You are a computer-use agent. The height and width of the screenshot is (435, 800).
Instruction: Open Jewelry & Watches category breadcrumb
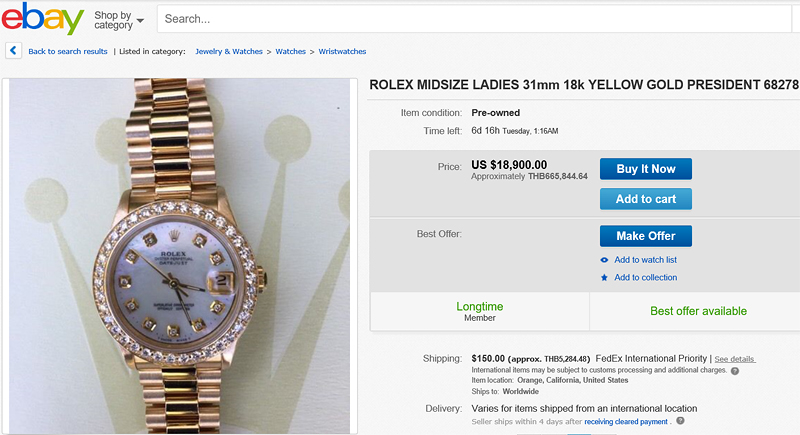229,51
